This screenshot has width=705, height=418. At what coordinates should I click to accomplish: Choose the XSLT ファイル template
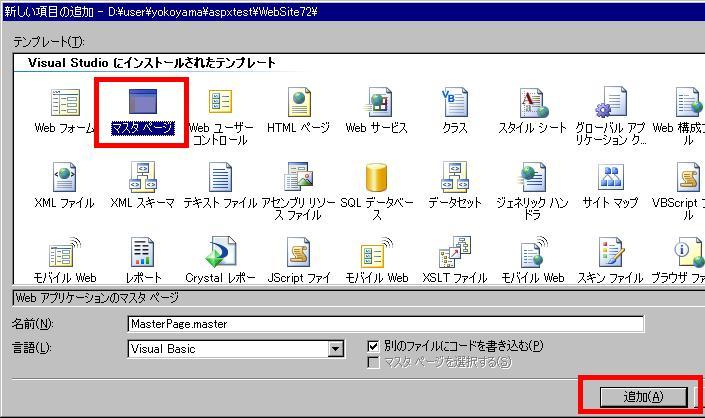(455, 261)
